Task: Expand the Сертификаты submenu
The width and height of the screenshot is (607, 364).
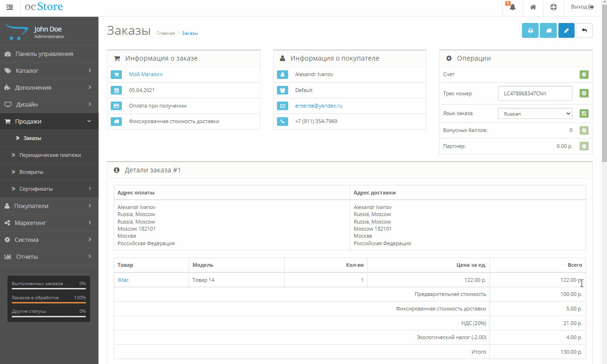Action: 49,189
